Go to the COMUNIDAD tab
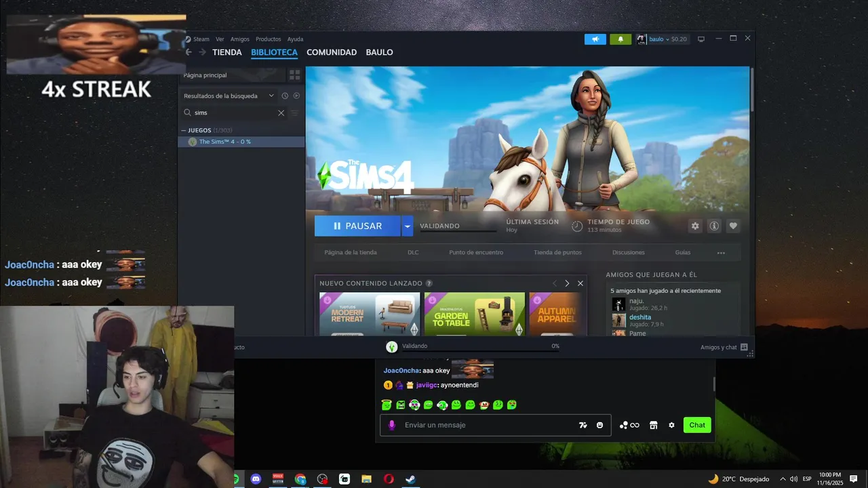868x488 pixels. click(x=332, y=52)
